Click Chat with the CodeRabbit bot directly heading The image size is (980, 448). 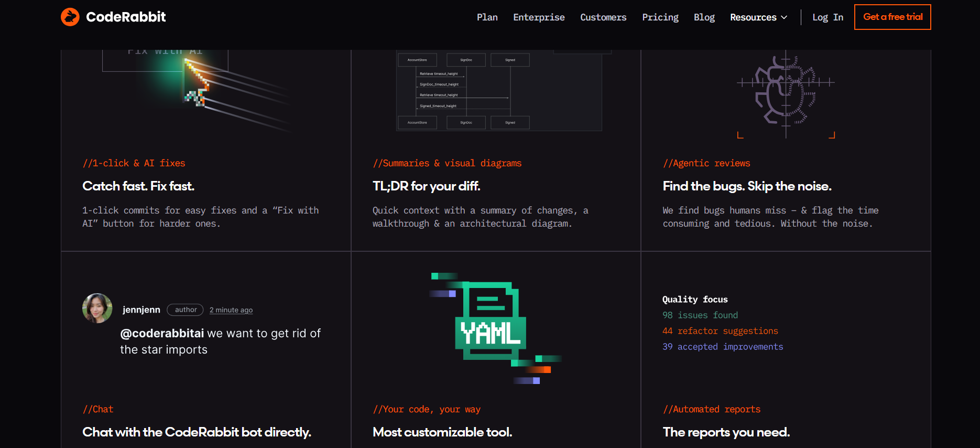197,432
